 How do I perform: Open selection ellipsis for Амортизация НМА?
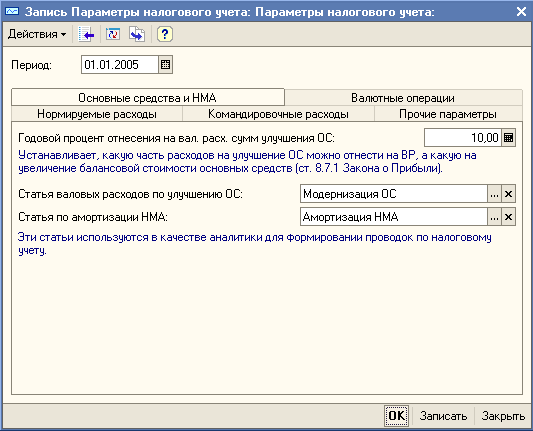pos(494,217)
